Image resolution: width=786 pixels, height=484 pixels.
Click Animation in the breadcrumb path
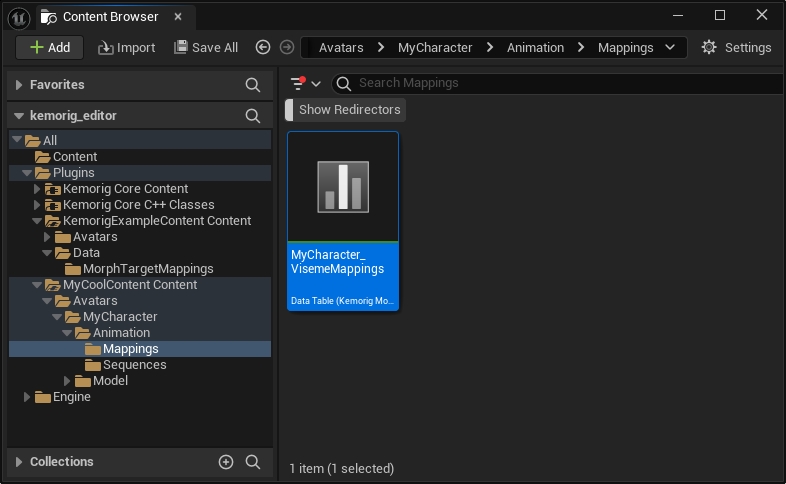pos(535,47)
